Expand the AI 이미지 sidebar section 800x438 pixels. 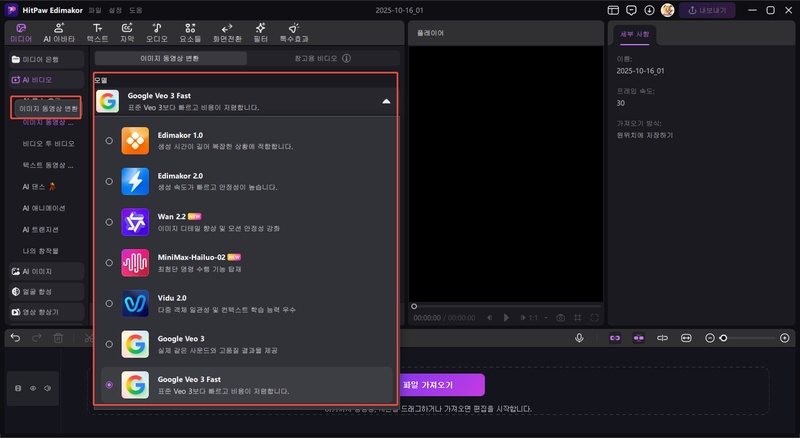(44, 271)
